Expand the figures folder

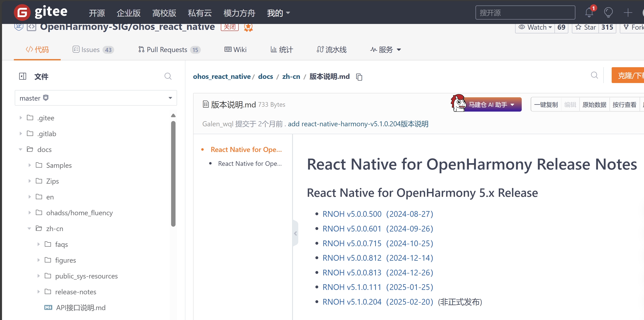point(38,260)
